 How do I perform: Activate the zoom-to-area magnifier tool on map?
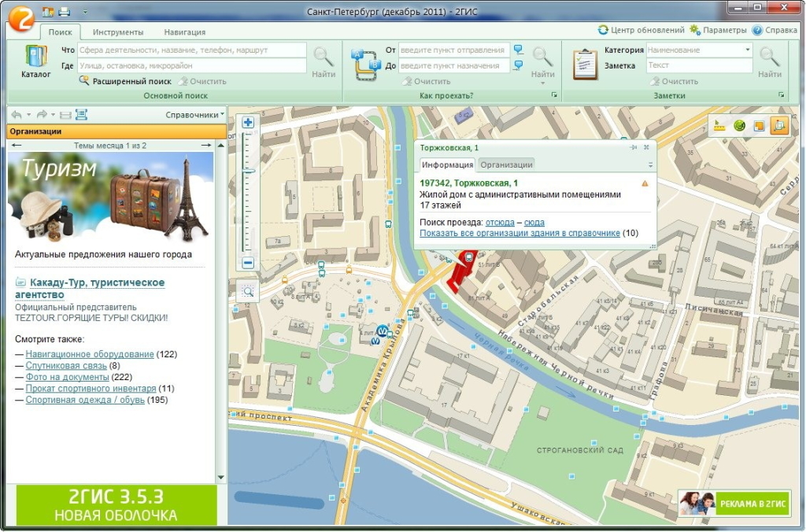pos(248,291)
